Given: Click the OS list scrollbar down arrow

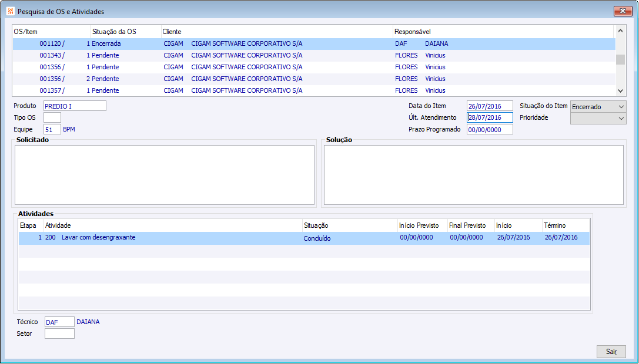Looking at the screenshot, I should 620,91.
